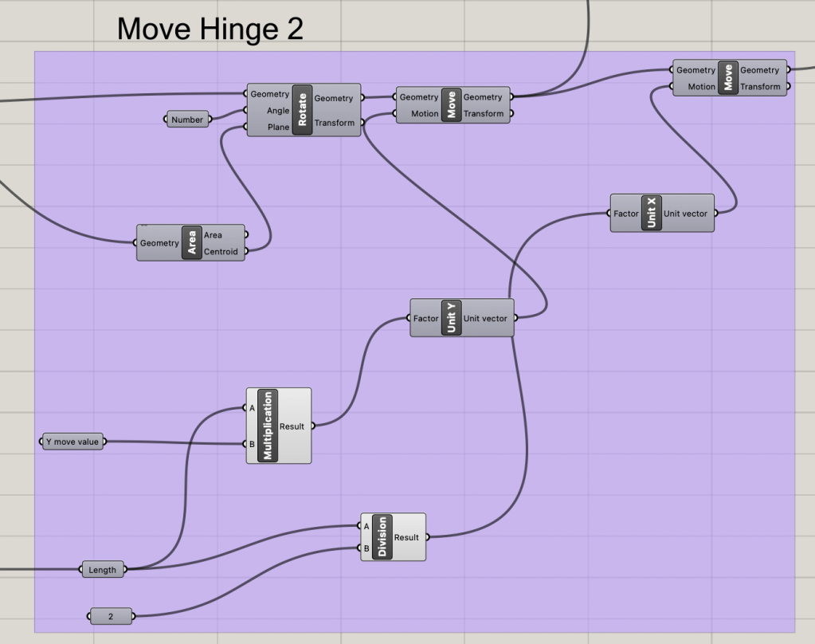Select the Length parameter node
This screenshot has width=815, height=644.
point(103,569)
